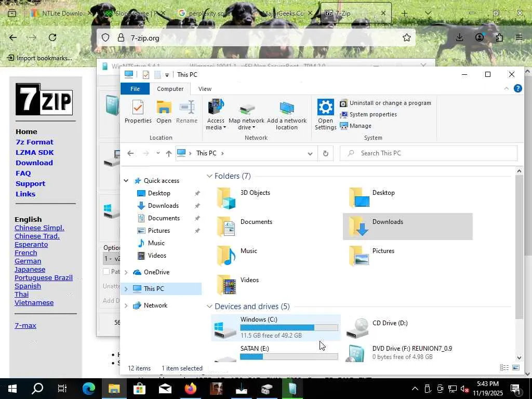Bookmark 7-zip.org with star icon

pos(406,37)
